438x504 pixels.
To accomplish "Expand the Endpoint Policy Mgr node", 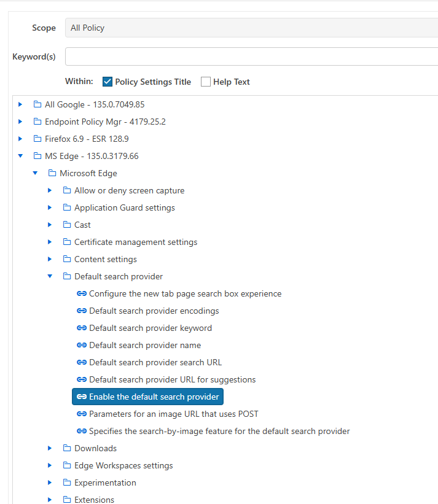I will [x=20, y=122].
